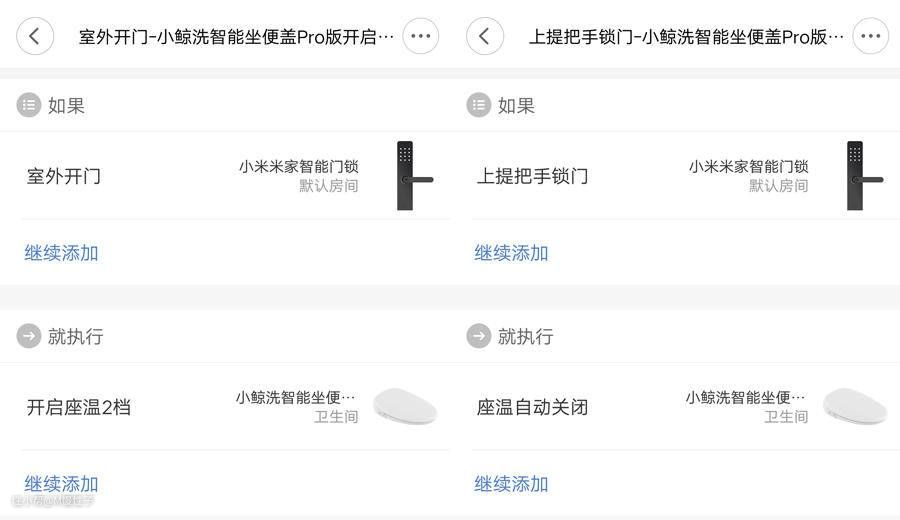Click 就执行 arrow icon above 座温自动关闭
Viewport: 900px width, 520px height.
click(x=479, y=336)
